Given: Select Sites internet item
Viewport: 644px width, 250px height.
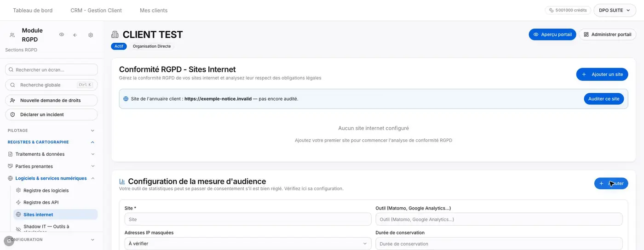Looking at the screenshot, I should pos(55,215).
